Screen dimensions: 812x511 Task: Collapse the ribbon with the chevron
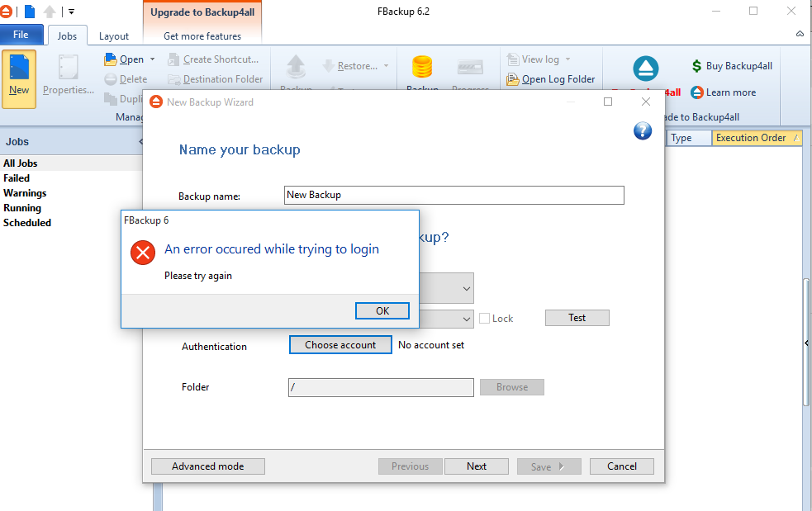tap(800, 34)
